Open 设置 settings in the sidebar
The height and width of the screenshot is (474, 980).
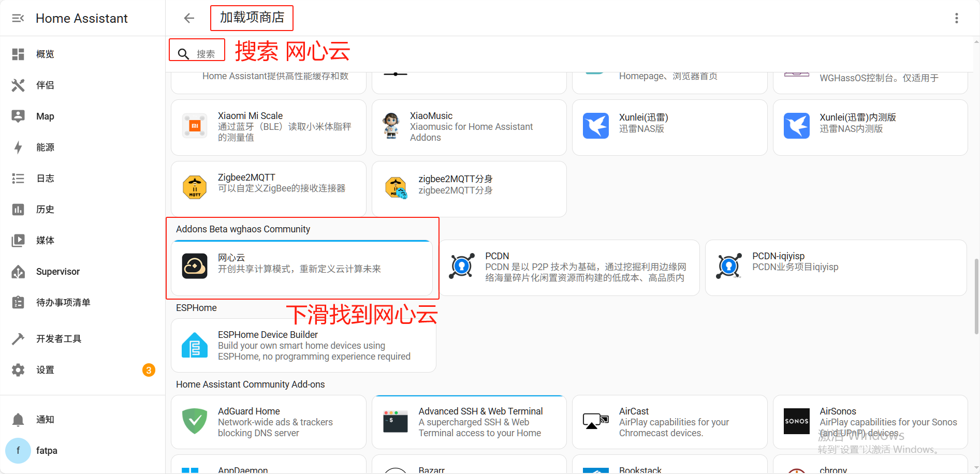click(83, 370)
